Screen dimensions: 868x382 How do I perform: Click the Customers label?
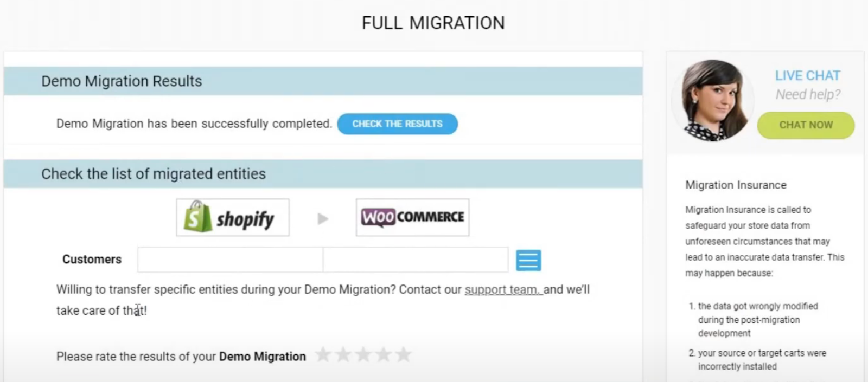(92, 260)
